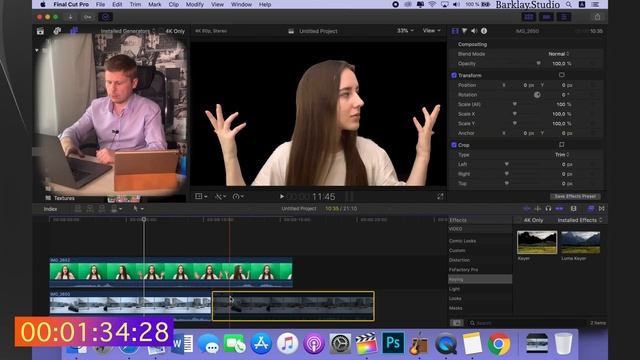
Task: Open the Installed Generators dropdown
Action: coord(128,31)
